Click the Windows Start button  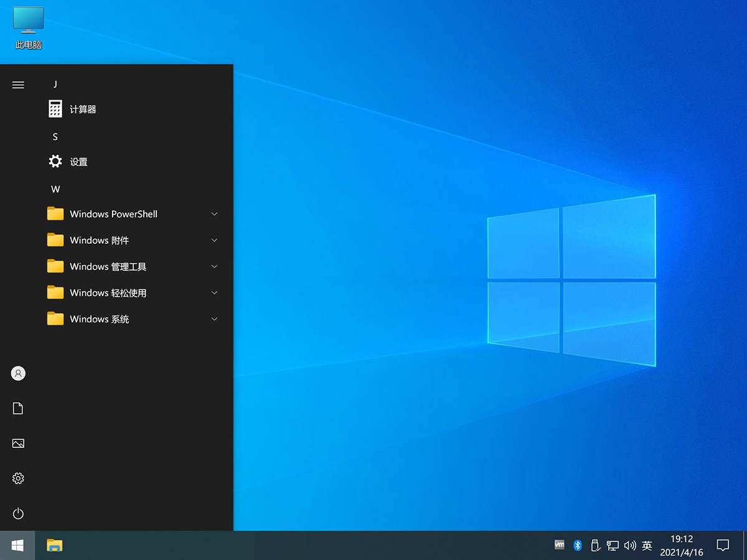(17, 546)
